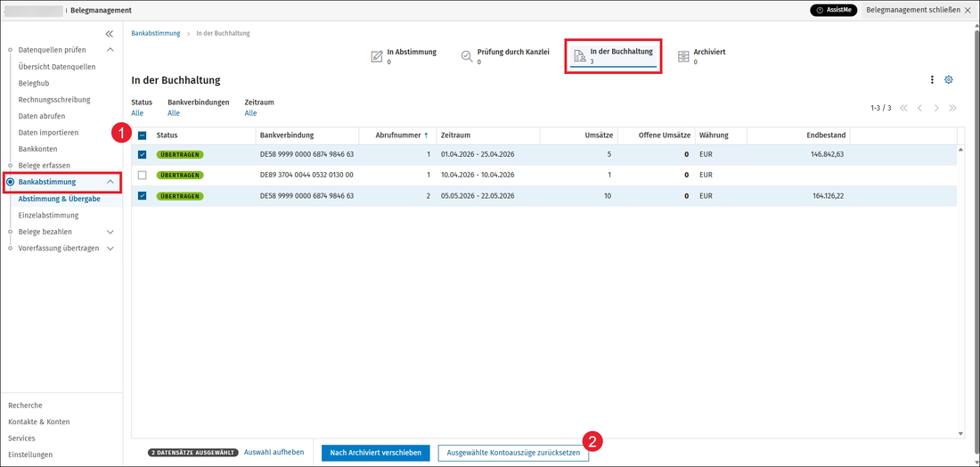This screenshot has width=980, height=467.
Task: Click Endbestand value 164.126,22
Action: (829, 196)
